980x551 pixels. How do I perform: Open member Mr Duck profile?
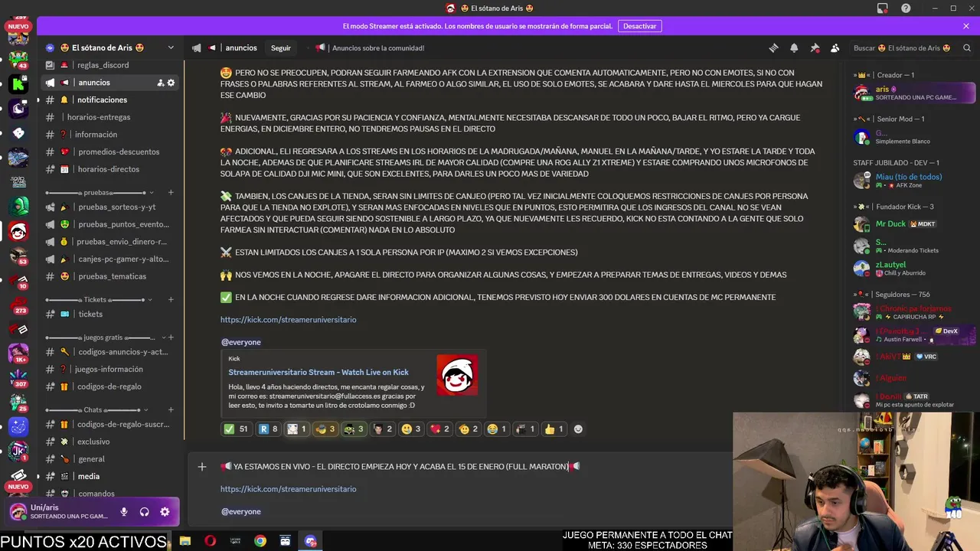tap(914, 224)
